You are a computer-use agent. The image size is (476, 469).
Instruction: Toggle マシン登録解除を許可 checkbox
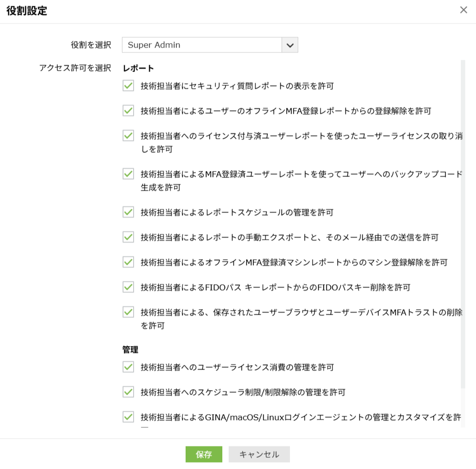pyautogui.click(x=128, y=262)
